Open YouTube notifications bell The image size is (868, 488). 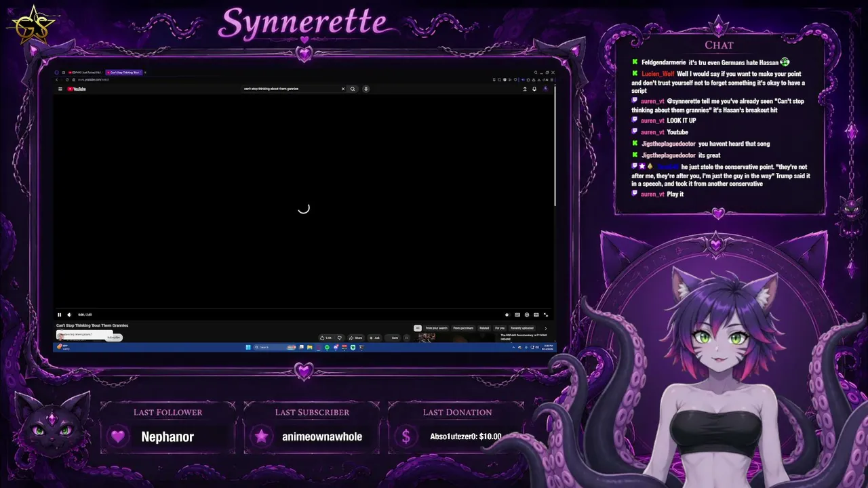(x=534, y=89)
